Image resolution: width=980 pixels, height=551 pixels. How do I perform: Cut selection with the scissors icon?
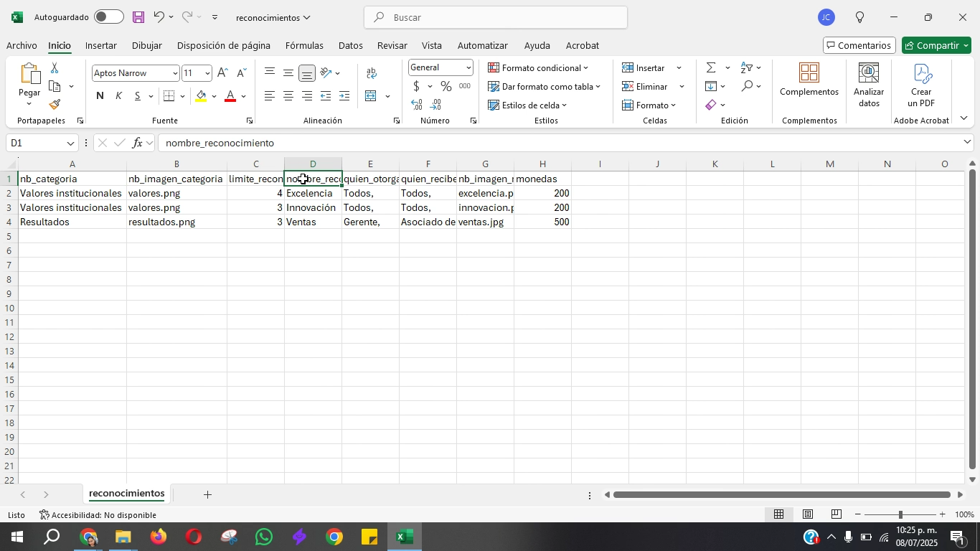pyautogui.click(x=55, y=67)
